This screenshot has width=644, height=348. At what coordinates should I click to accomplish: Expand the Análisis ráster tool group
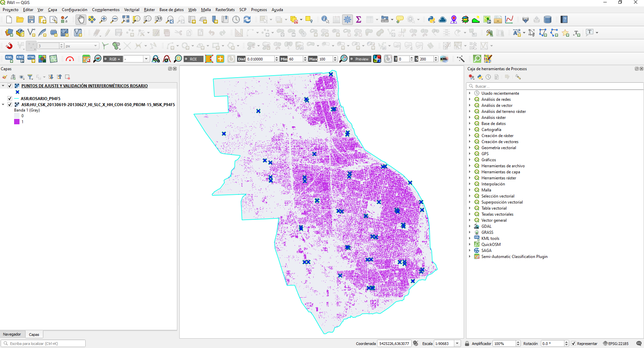pyautogui.click(x=470, y=118)
